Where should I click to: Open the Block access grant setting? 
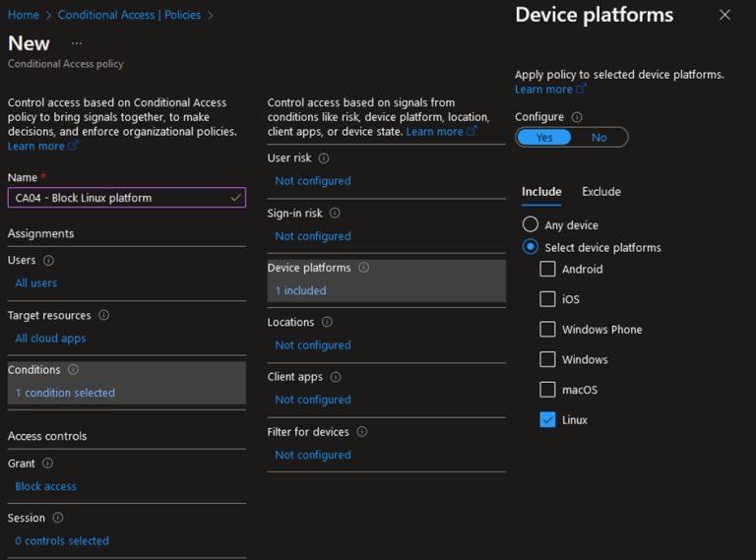[x=46, y=486]
